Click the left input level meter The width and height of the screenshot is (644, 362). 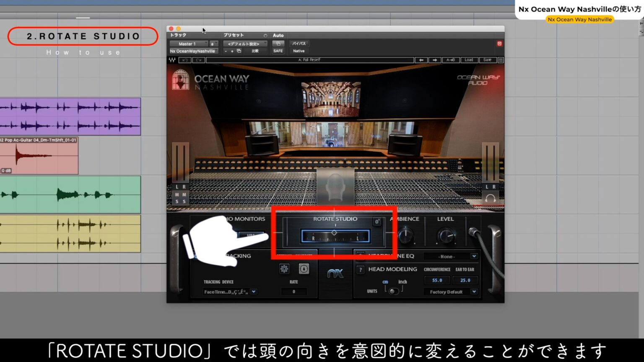pyautogui.click(x=180, y=162)
